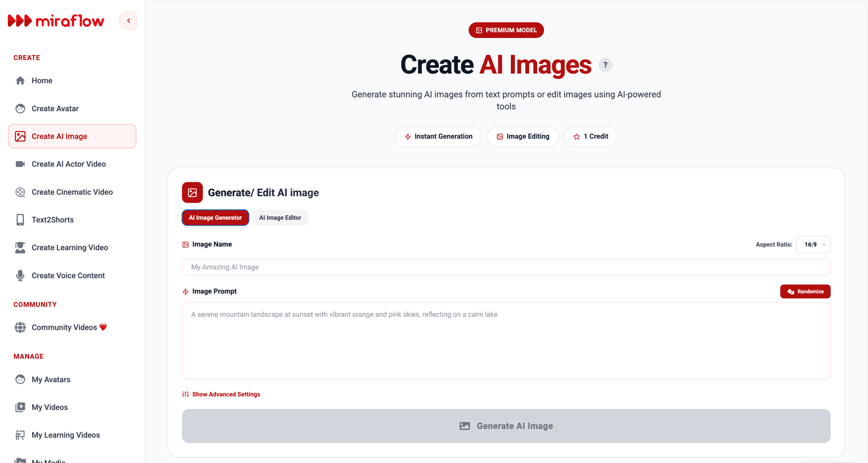868x463 pixels.
Task: Click the Instant Generation pill
Action: (438, 136)
